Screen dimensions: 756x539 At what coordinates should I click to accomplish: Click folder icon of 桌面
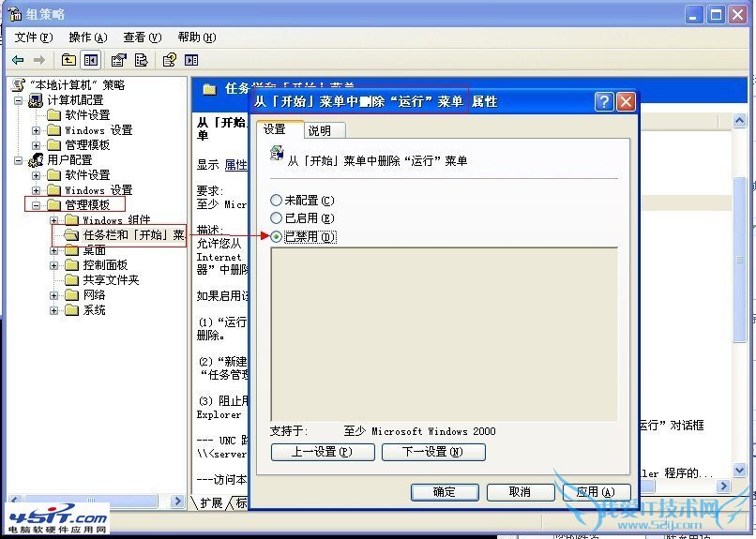click(72, 250)
